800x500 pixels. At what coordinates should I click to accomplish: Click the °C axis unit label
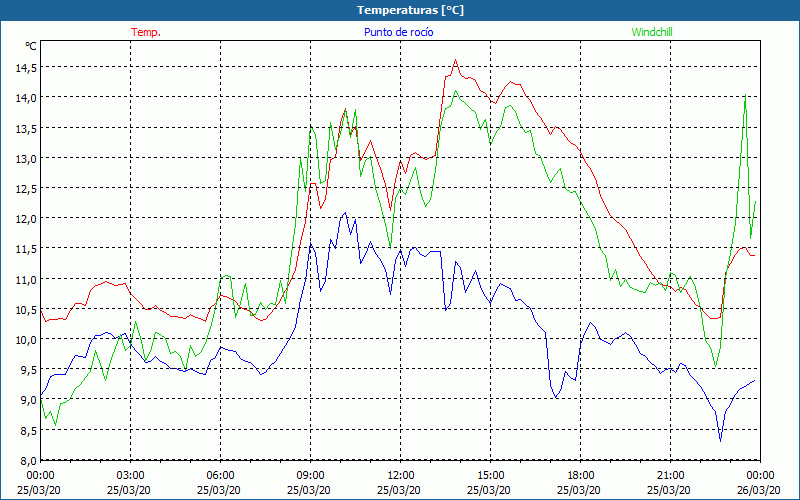[31, 46]
